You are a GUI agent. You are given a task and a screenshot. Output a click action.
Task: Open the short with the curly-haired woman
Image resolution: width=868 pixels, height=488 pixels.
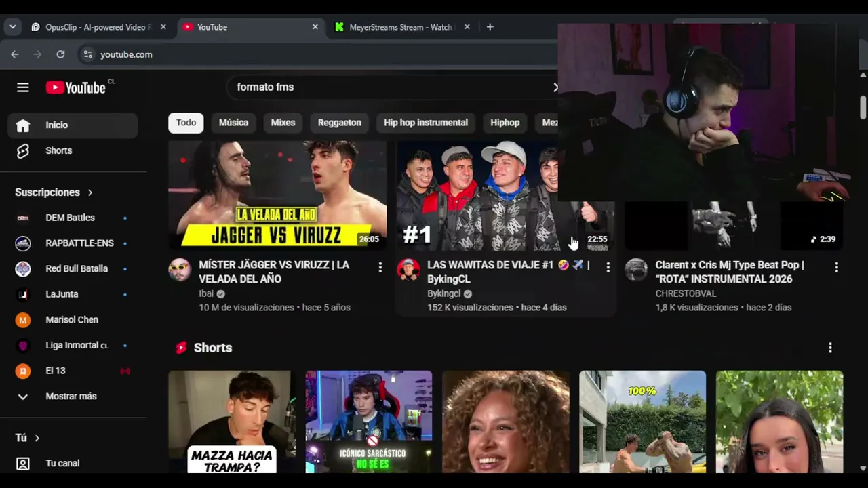point(506,422)
